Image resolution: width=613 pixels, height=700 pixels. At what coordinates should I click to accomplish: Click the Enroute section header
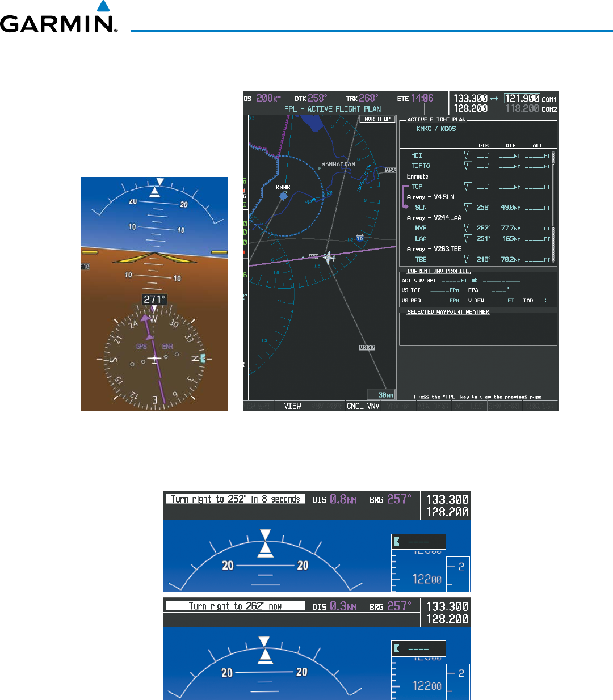[417, 176]
